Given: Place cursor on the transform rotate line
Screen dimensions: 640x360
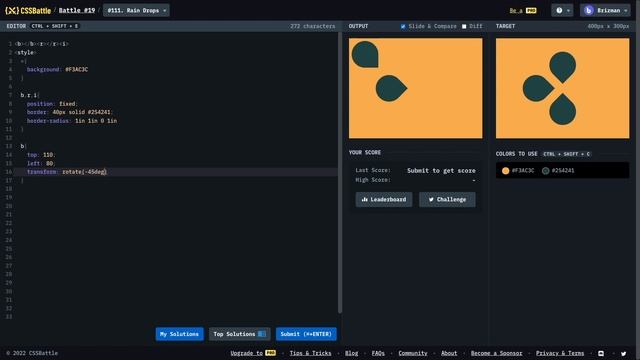Looking at the screenshot, I should (x=176, y=172).
